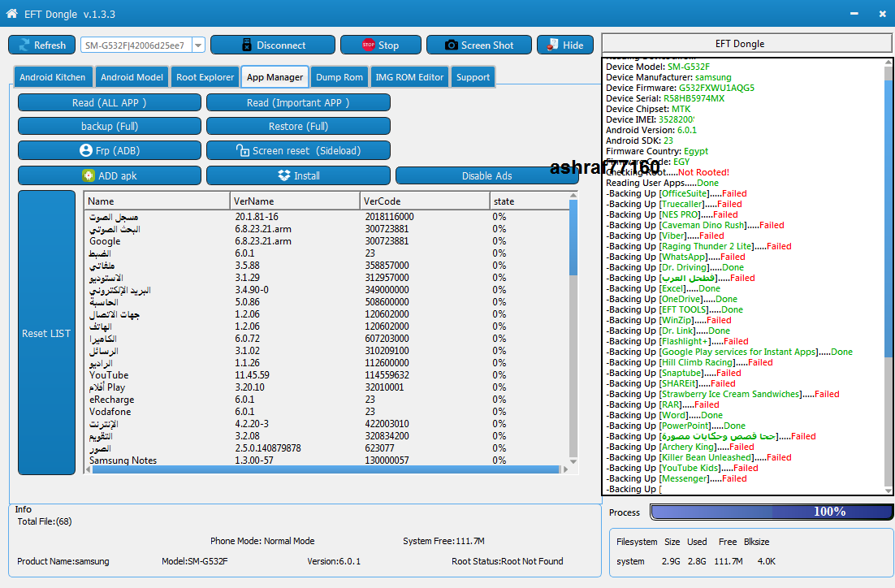This screenshot has height=588, width=895.
Task: Click app list scroll down arrow
Action: (x=573, y=461)
